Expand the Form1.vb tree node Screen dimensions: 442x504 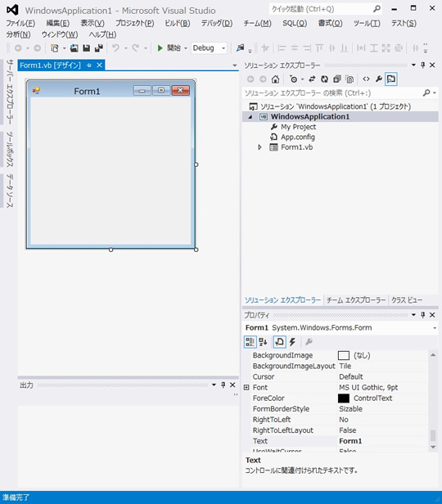point(259,147)
